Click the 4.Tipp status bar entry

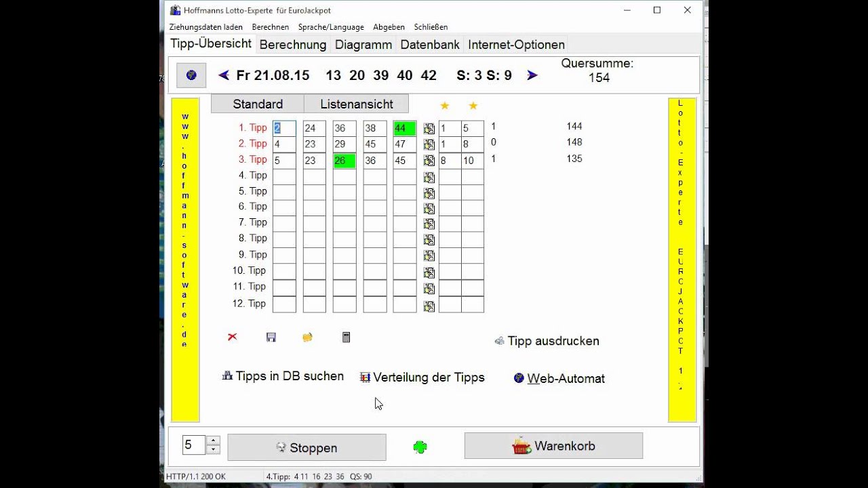click(319, 476)
